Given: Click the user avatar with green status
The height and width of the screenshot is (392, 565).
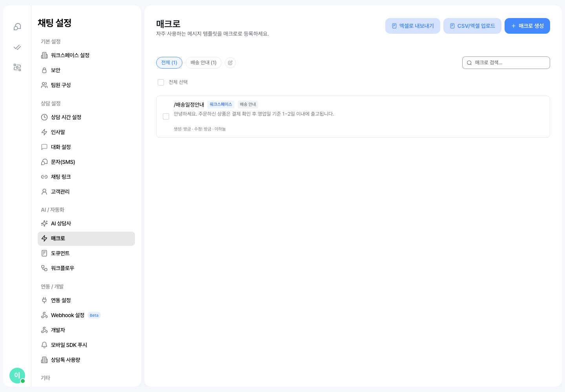Looking at the screenshot, I should [x=17, y=376].
